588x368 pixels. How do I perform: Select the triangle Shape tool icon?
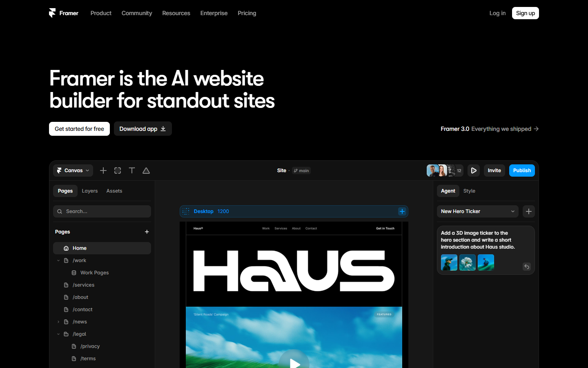[x=146, y=171]
